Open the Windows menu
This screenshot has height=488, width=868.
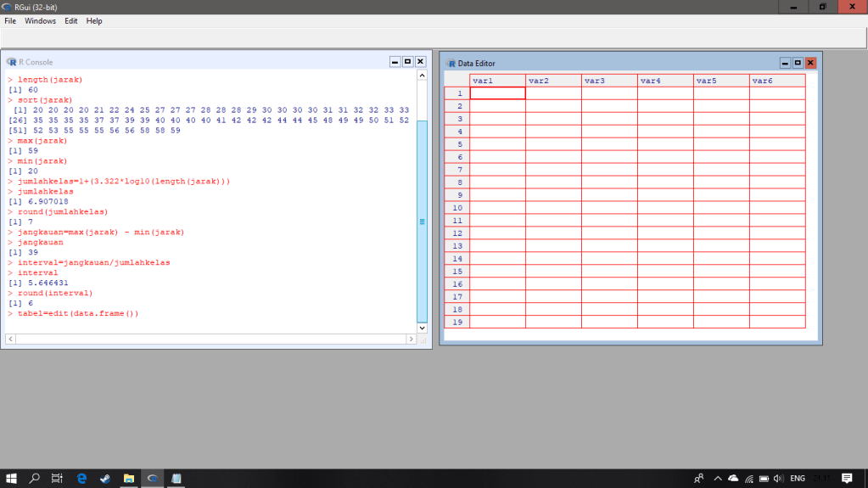point(40,21)
